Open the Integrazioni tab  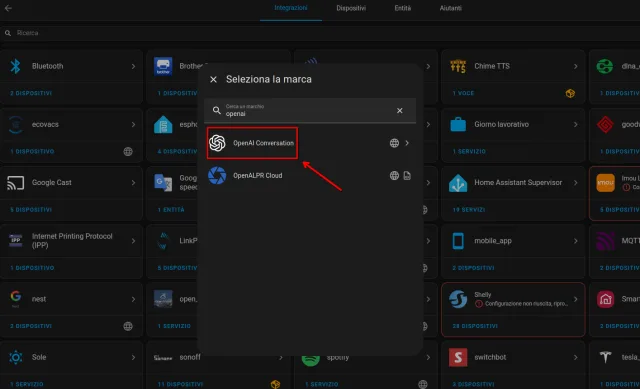coord(291,8)
